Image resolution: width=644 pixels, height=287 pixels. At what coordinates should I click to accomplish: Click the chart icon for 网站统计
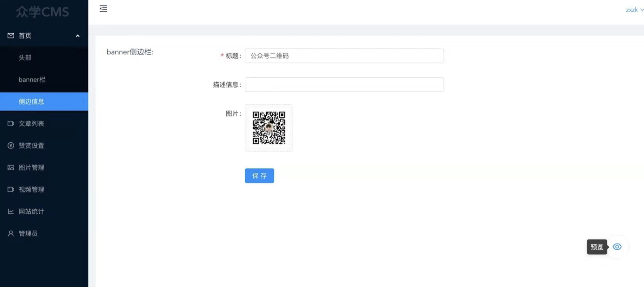point(11,211)
